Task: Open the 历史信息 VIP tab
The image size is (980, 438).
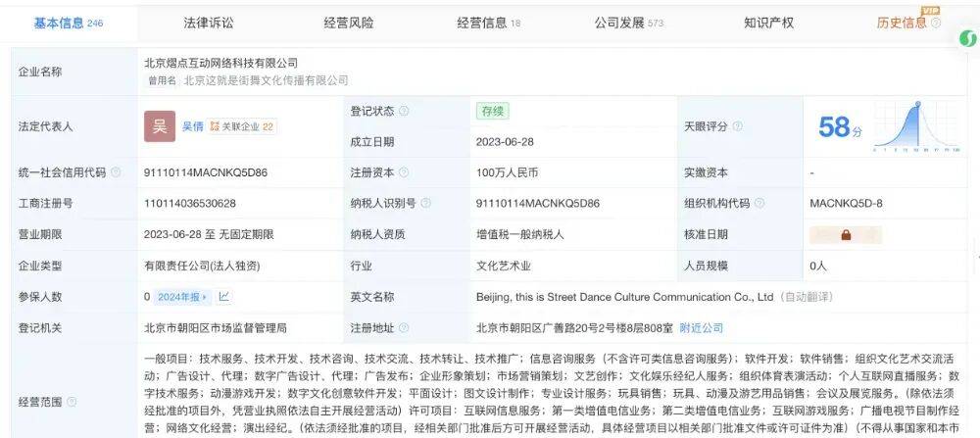Action: [902, 24]
